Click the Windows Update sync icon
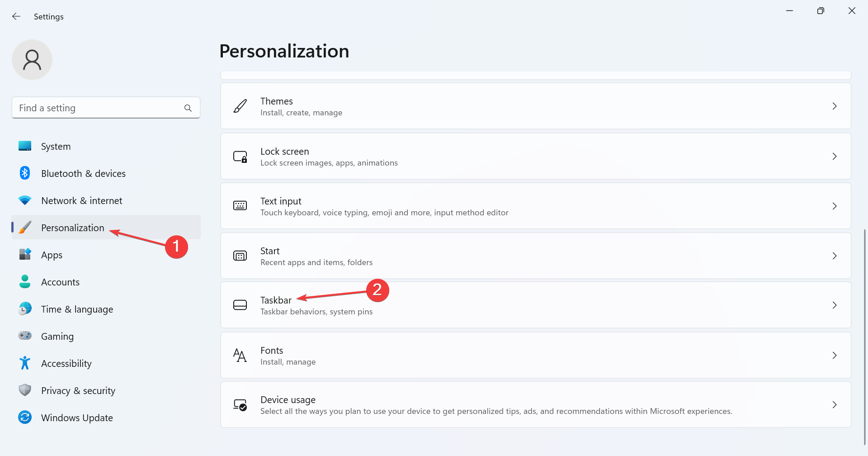Screen dimensions: 868x456 coord(25,418)
